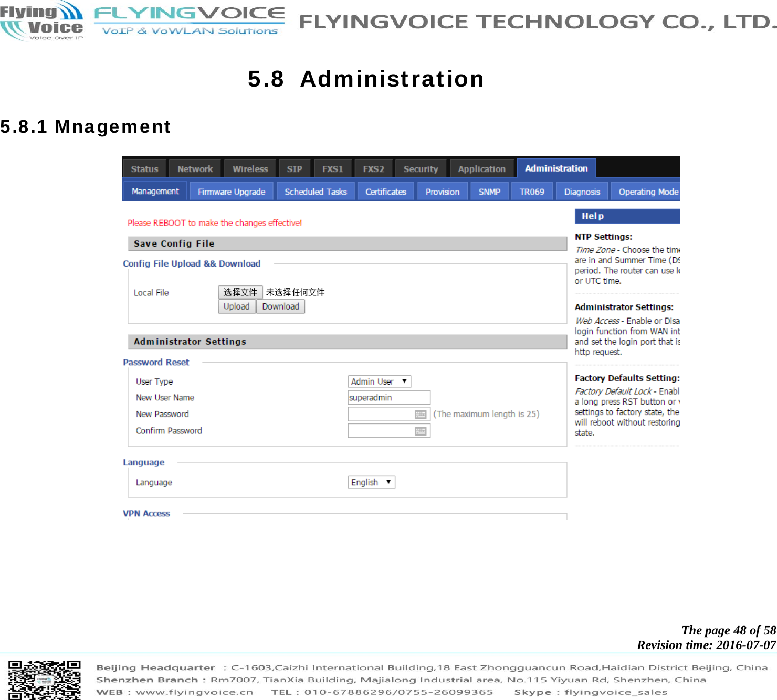Viewport: 777px width, 700px height.
Task: Click the Administrator Settings help title
Action: [624, 307]
